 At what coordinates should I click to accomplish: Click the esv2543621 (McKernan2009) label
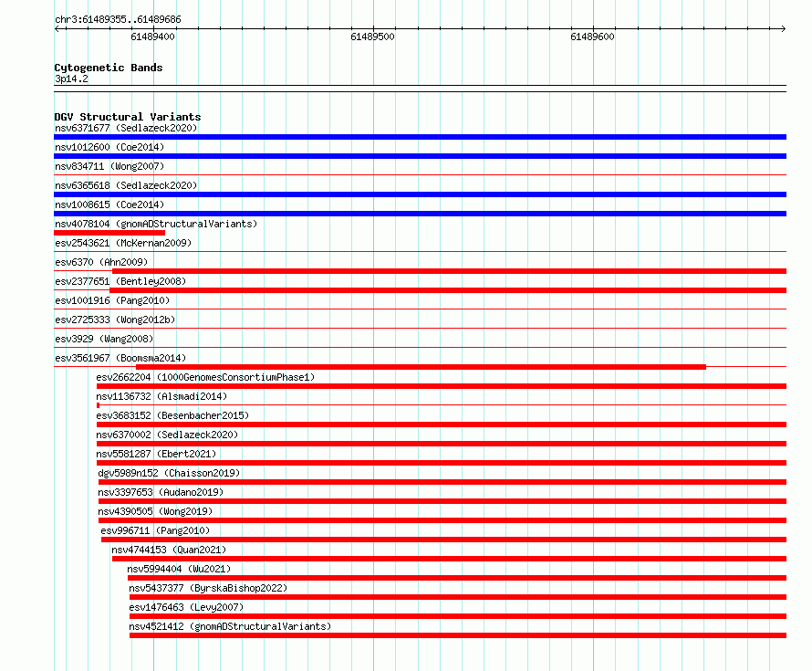click(123, 243)
